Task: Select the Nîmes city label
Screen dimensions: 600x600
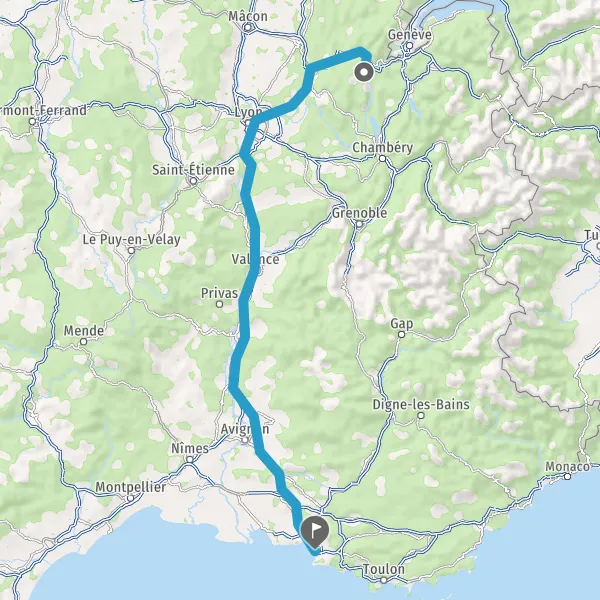Action: coord(190,448)
